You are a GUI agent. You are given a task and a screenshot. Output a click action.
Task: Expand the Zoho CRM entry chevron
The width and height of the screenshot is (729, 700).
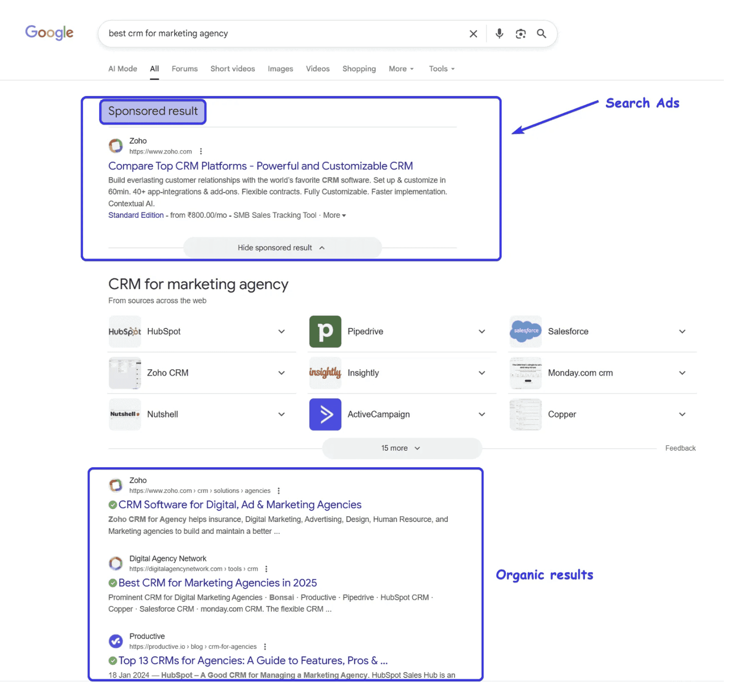coord(281,373)
